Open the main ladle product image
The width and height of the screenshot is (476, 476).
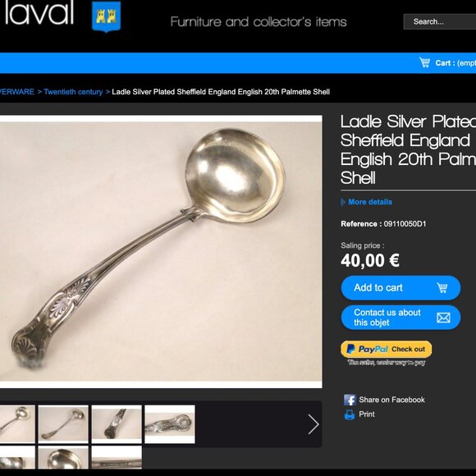[x=161, y=251]
